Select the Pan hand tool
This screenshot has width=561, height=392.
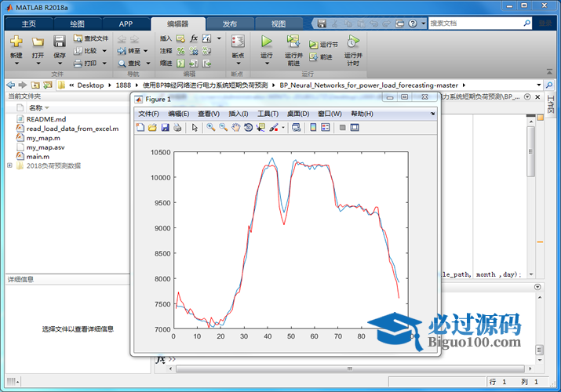coord(235,128)
